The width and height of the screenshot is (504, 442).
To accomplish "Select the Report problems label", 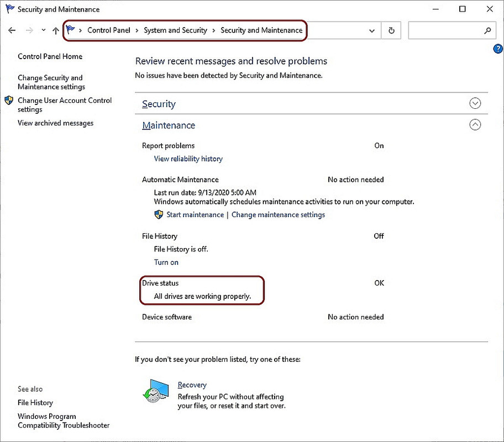I will tap(168, 146).
